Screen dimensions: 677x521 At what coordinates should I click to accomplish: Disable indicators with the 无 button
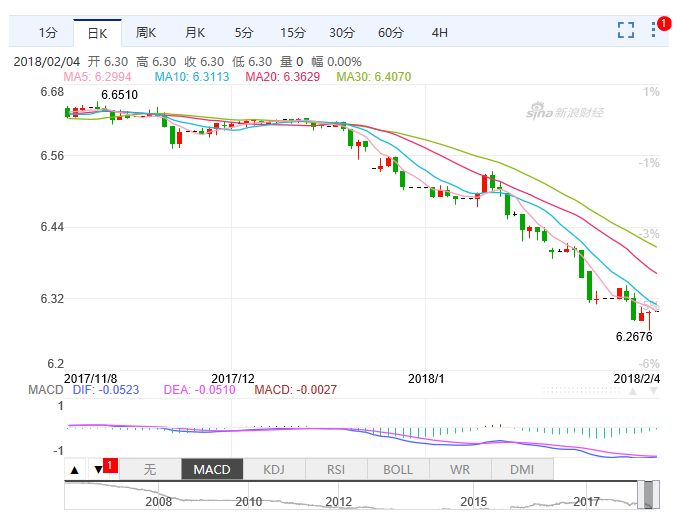pos(150,469)
